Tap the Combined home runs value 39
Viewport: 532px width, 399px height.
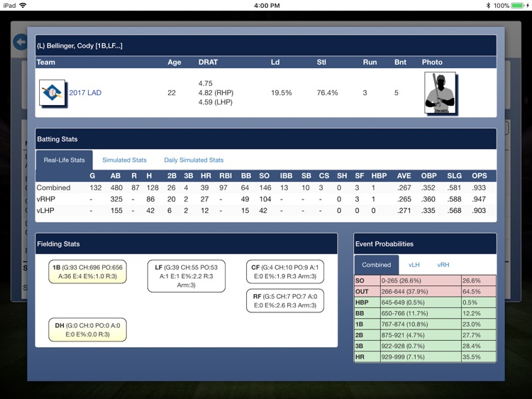point(204,187)
